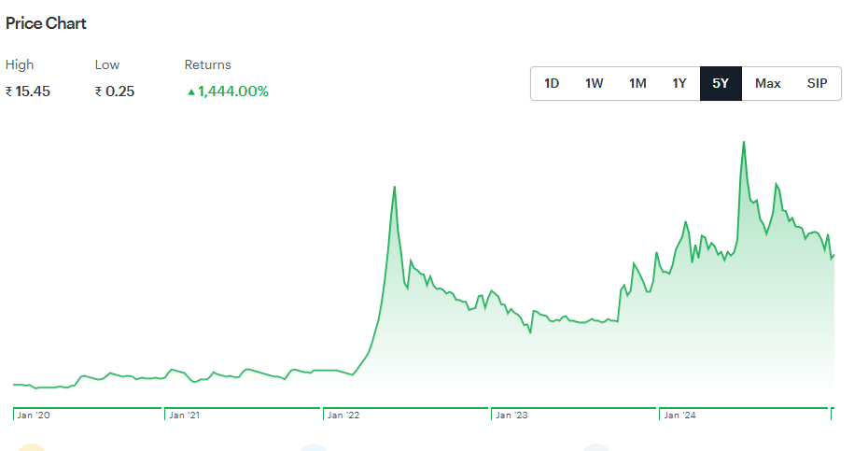
Task: Open the Max time range view
Action: point(768,84)
